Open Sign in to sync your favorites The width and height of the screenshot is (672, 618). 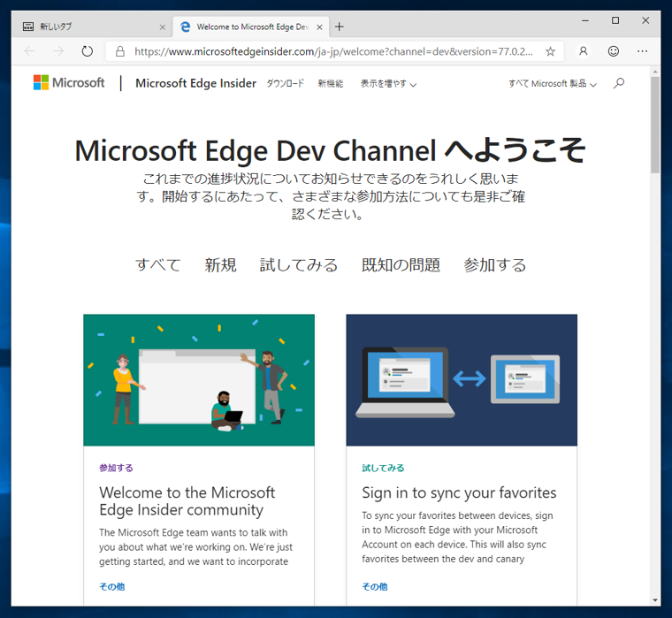(x=459, y=492)
